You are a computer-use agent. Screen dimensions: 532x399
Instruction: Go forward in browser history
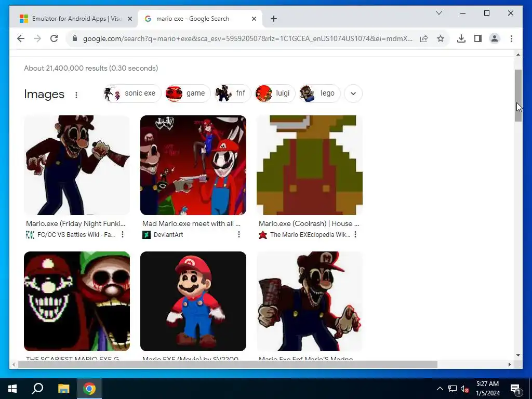pos(37,38)
